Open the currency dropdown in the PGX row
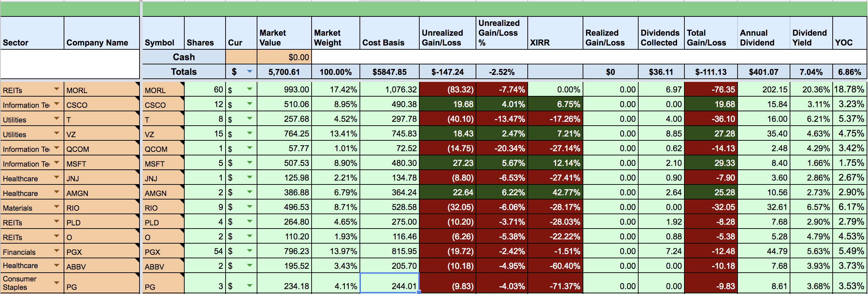The width and height of the screenshot is (868, 294). [x=249, y=251]
